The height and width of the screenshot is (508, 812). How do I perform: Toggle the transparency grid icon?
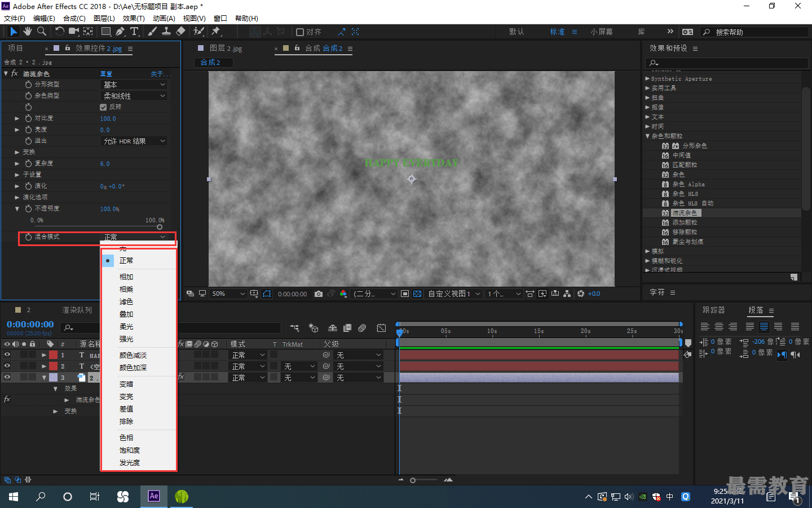click(417, 294)
